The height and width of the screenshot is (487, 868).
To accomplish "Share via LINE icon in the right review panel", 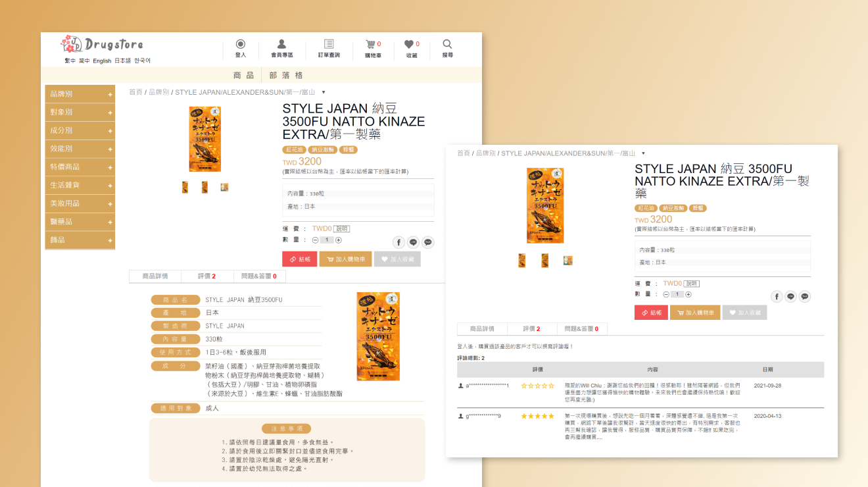I will click(791, 297).
